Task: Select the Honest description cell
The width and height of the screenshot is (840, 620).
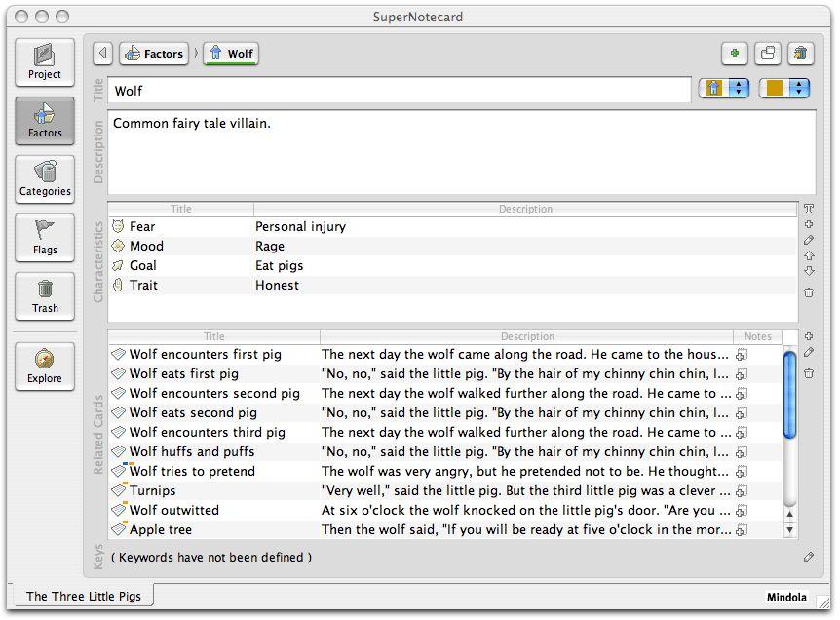Action: click(x=525, y=285)
